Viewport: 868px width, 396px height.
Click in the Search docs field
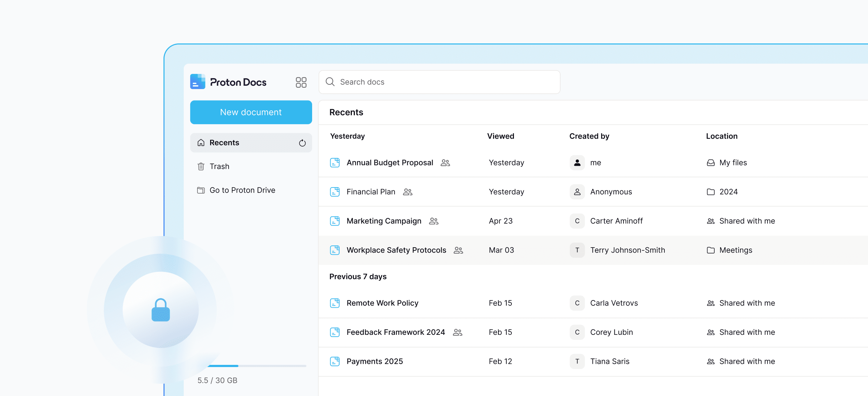[439, 82]
